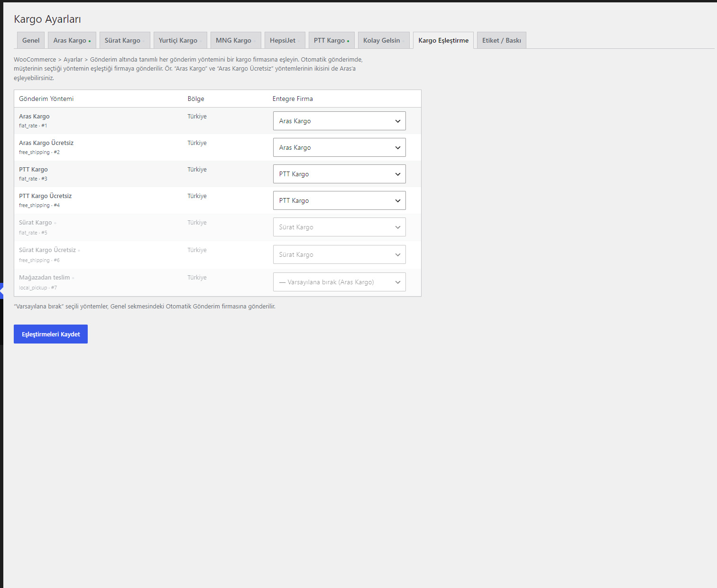Click the free_shipping · #4 identifier text

tap(39, 205)
